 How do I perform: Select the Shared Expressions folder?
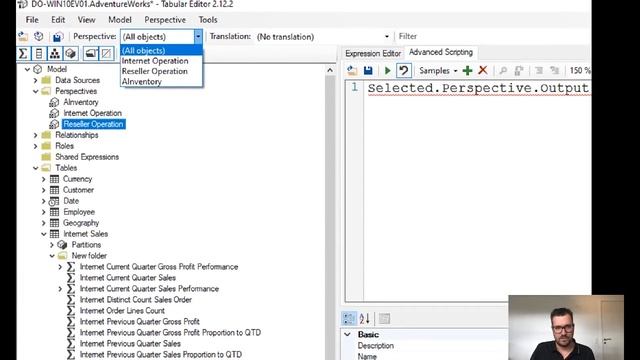(x=87, y=157)
